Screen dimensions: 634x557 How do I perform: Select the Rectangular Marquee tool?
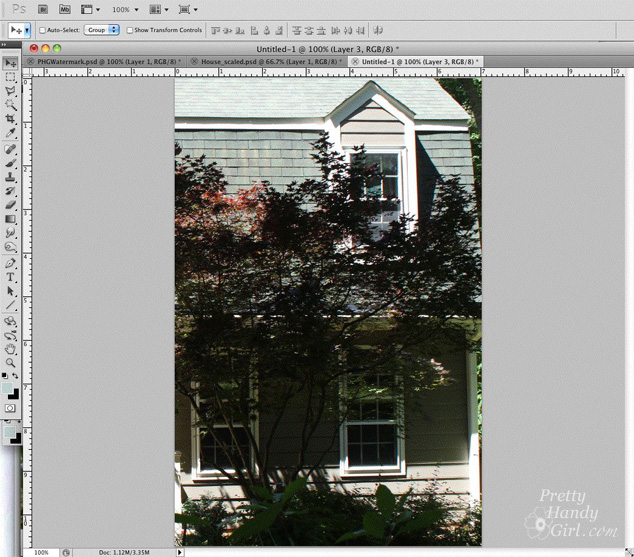coord(10,77)
